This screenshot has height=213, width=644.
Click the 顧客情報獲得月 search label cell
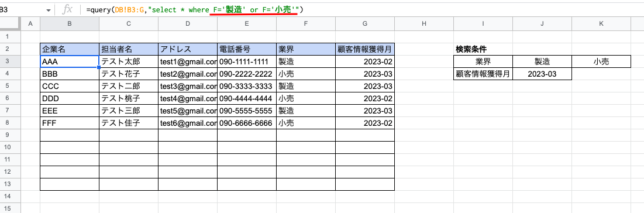(483, 74)
